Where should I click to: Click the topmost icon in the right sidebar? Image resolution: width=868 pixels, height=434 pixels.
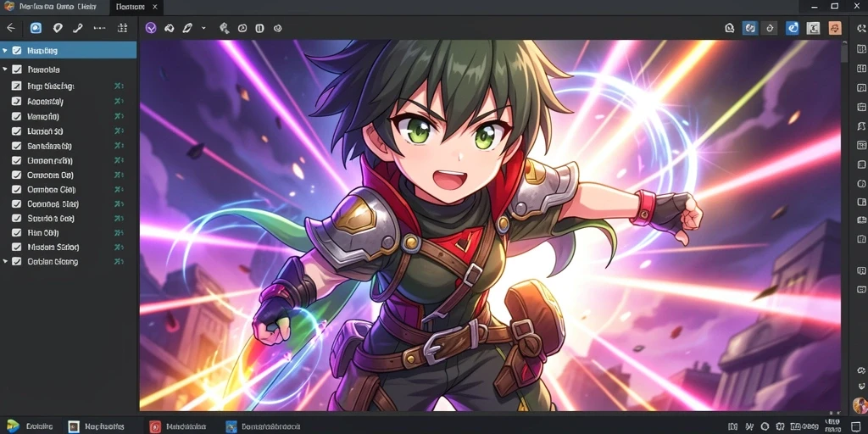pos(861,28)
